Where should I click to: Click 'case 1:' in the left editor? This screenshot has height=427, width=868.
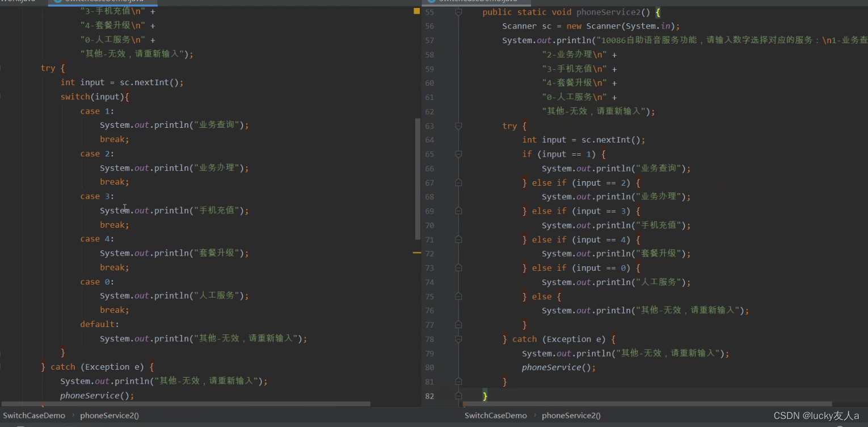(x=97, y=111)
